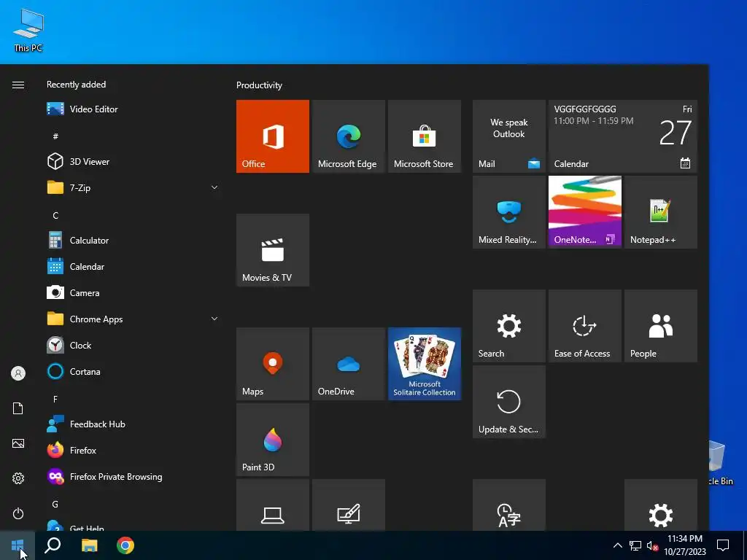Launch Cortana from the app list
The image size is (747, 560).
pyautogui.click(x=133, y=371)
